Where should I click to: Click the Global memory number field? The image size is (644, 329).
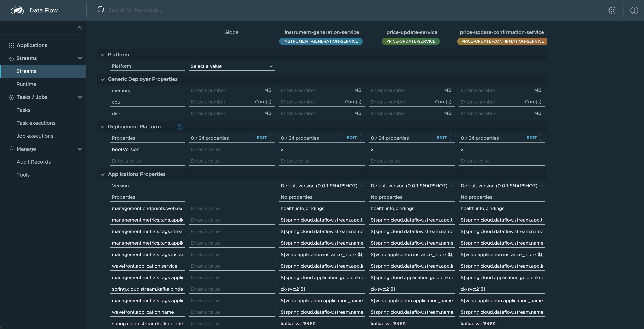pos(225,90)
